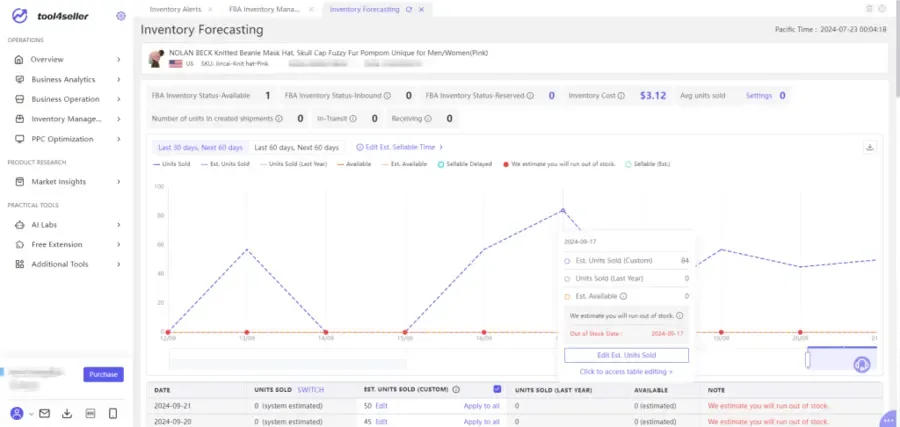Click the Overview home icon

coord(20,60)
